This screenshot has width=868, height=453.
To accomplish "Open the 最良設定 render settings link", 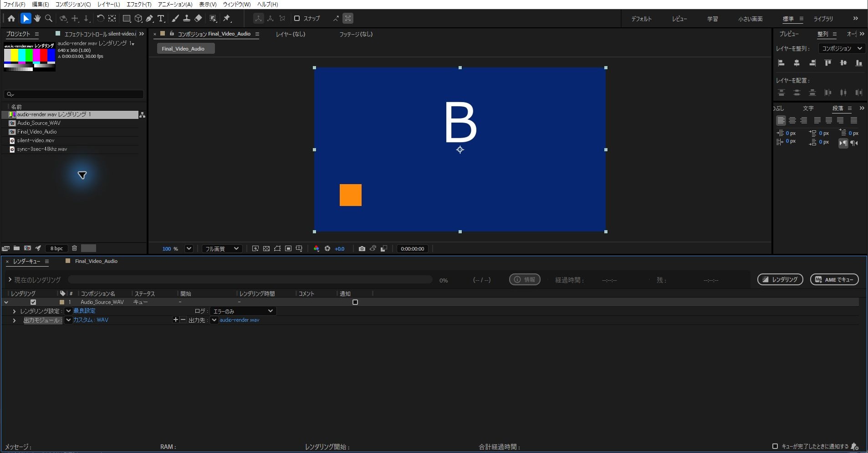I will (x=84, y=311).
